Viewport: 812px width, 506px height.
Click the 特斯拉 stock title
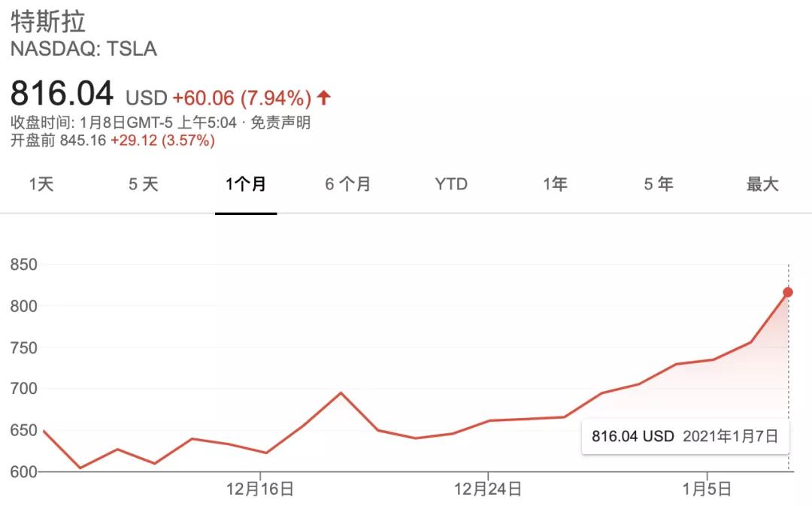[x=49, y=23]
